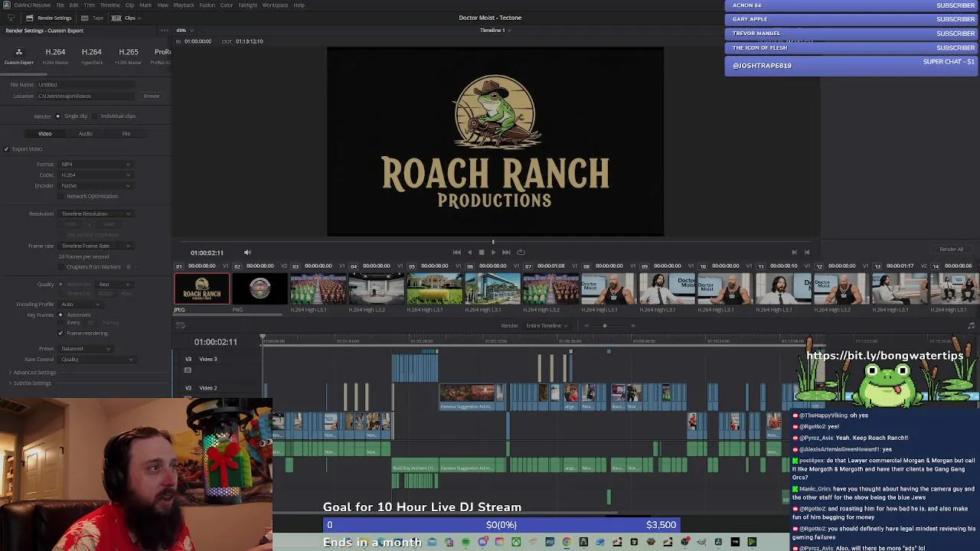Jump to first frame in viewer
The image size is (980, 551).
457,253
